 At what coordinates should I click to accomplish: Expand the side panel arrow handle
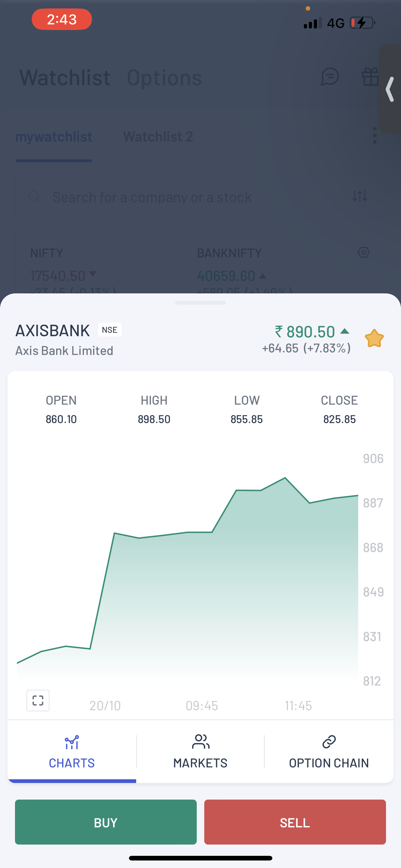click(390, 89)
